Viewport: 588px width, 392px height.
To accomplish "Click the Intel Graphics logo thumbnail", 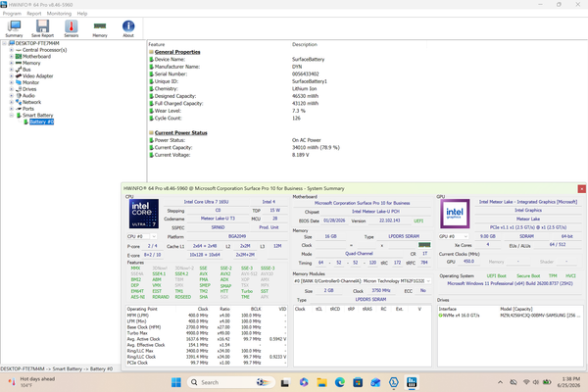I will point(455,214).
